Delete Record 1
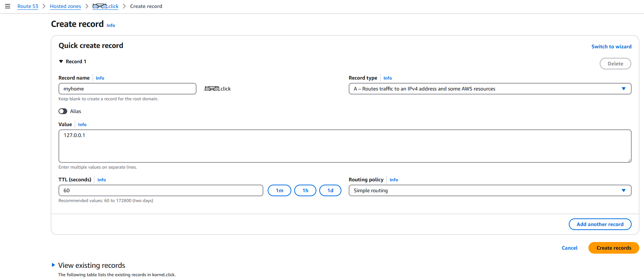Viewport: 644px width, 278px height. click(x=615, y=64)
